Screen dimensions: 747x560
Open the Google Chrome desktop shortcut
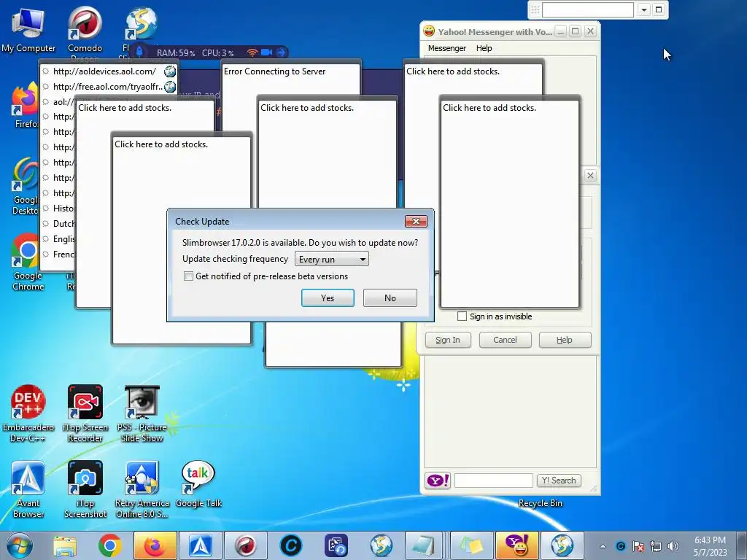click(28, 262)
